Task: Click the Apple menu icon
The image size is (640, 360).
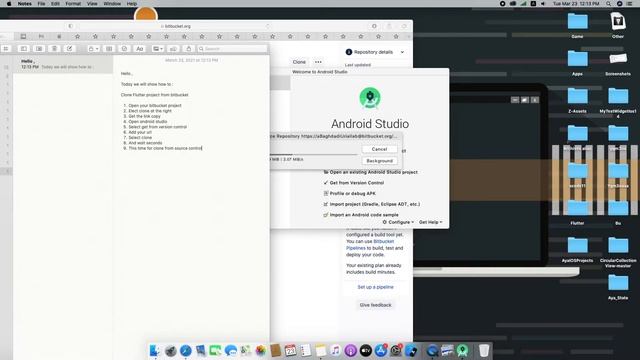Action: [9, 4]
